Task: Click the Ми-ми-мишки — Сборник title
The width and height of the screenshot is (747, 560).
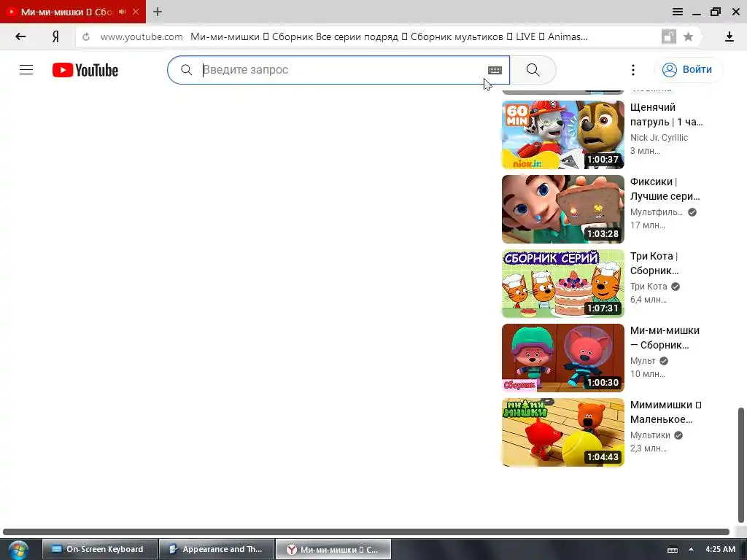Action: [x=665, y=337]
